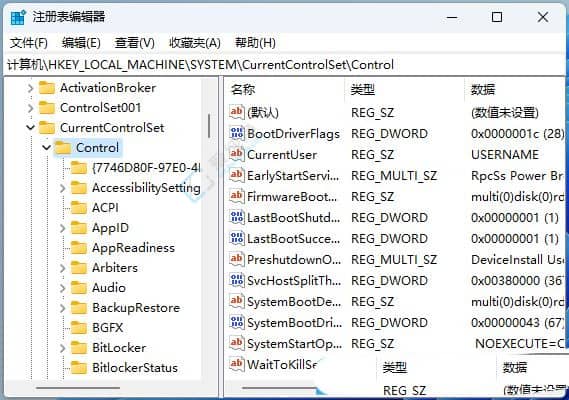This screenshot has width=569, height=400.
Task: Click the SystemBootDe... string icon
Action: (237, 301)
